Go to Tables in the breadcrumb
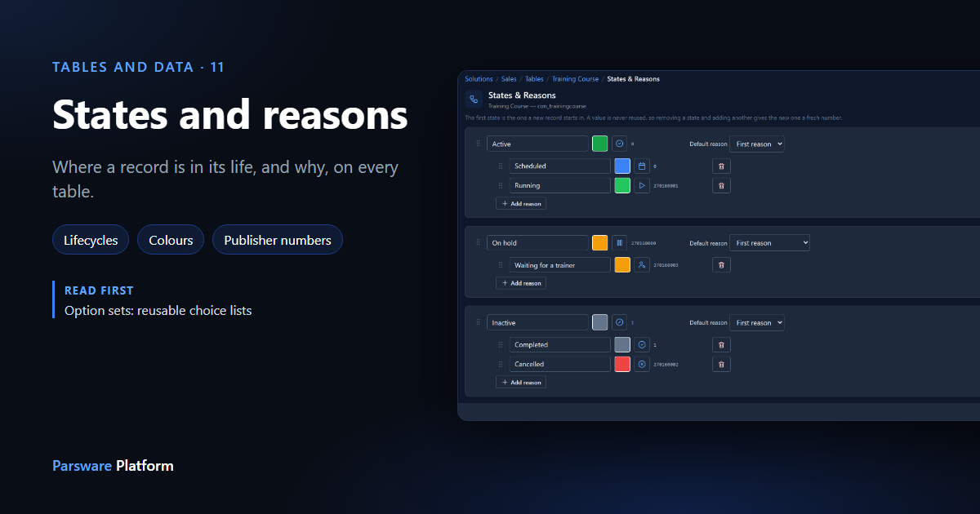 [534, 79]
